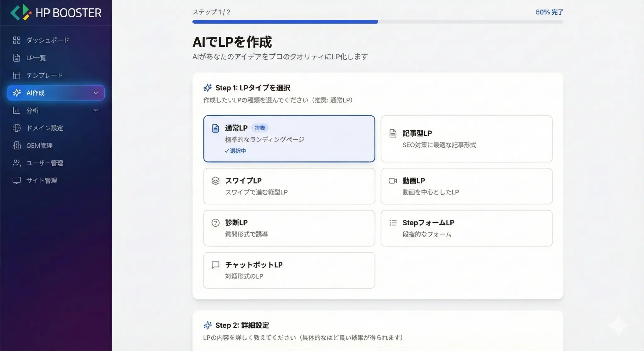
Task: Expand the 分析 sidebar section
Action: 96,110
